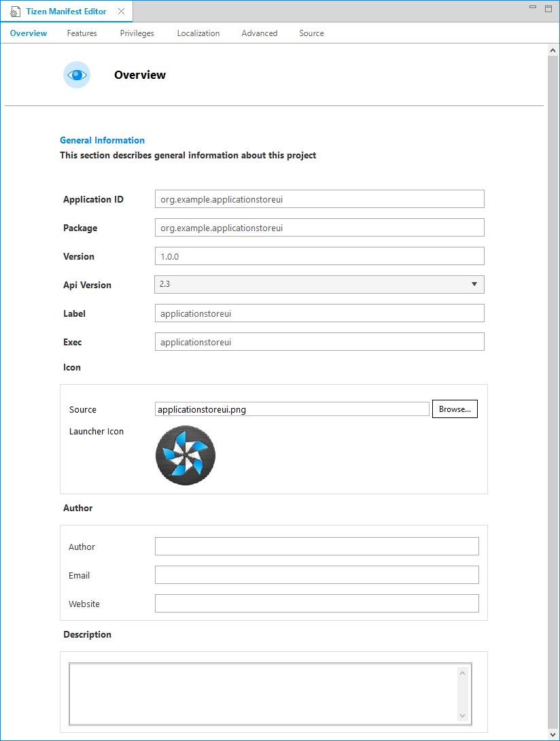This screenshot has height=741, width=560.
Task: Click the pinwheel launcher icon preview
Action: click(185, 455)
